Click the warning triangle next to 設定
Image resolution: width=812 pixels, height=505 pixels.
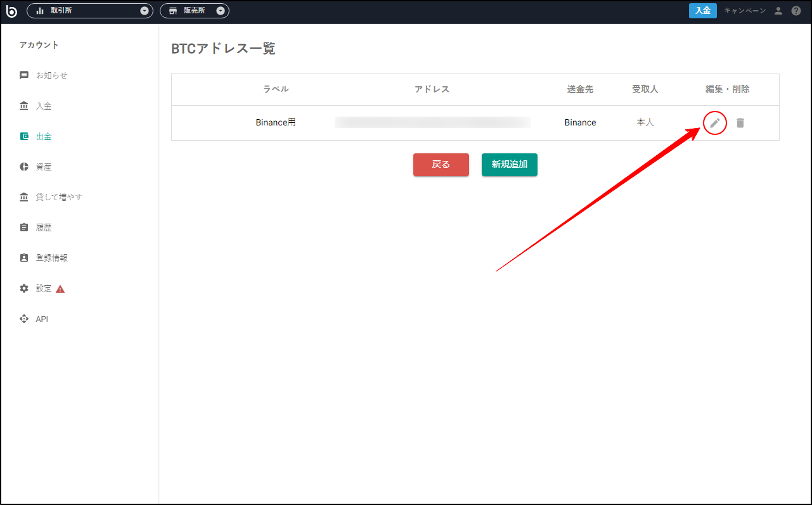pyautogui.click(x=59, y=288)
